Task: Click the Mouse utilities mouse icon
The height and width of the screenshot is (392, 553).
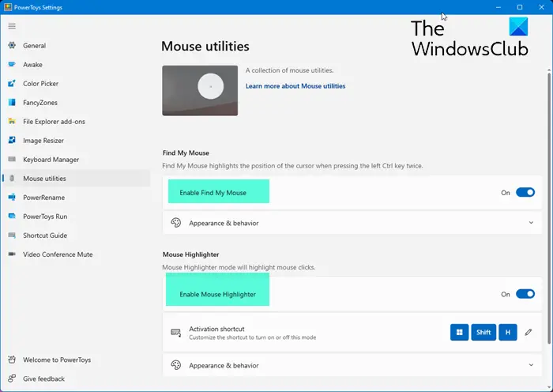Action: 12,178
